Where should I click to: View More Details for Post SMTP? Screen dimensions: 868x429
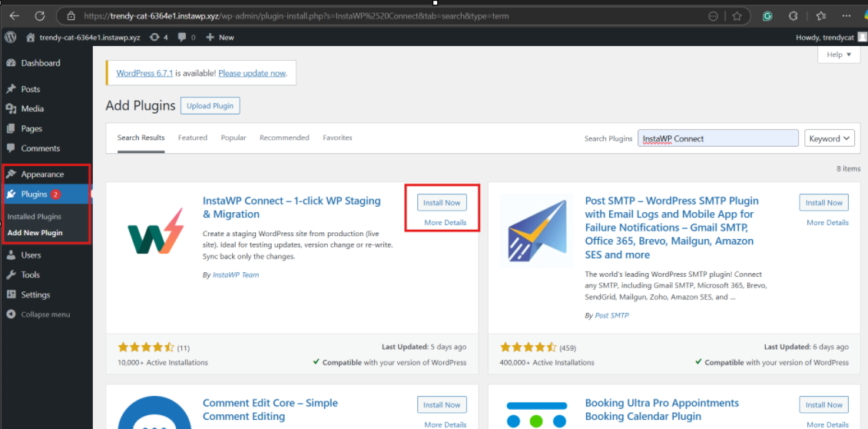827,223
